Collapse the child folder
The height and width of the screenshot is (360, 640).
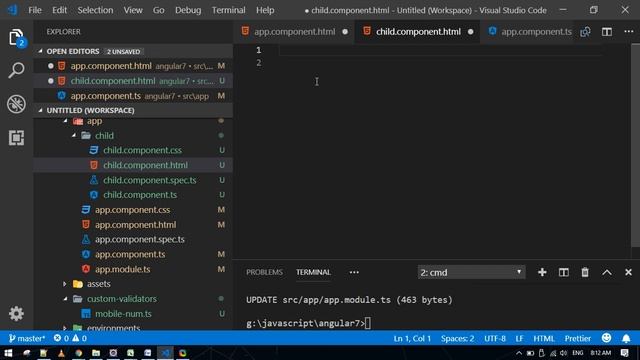pyautogui.click(x=74, y=136)
